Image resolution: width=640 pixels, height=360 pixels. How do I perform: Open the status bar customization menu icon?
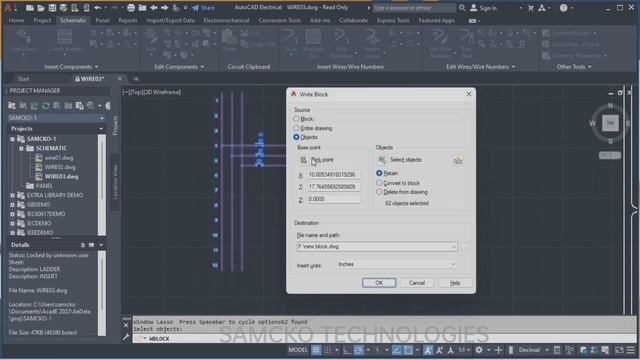click(x=631, y=350)
